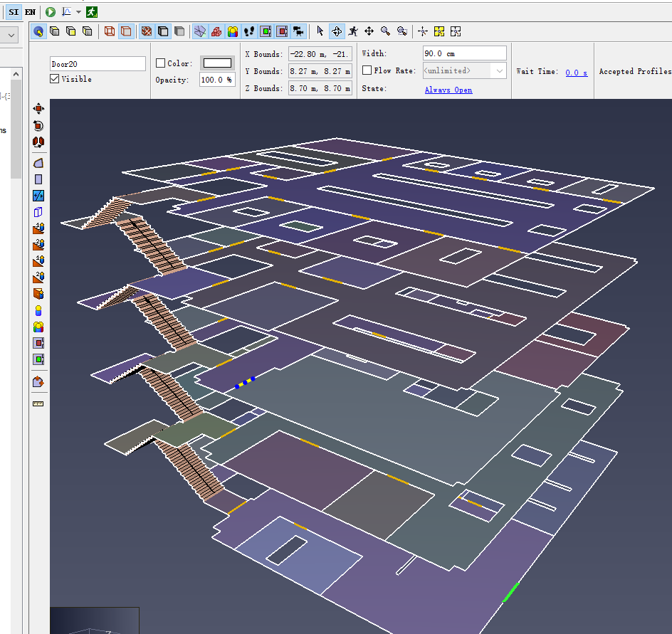Enable the Color checkbox

point(160,63)
